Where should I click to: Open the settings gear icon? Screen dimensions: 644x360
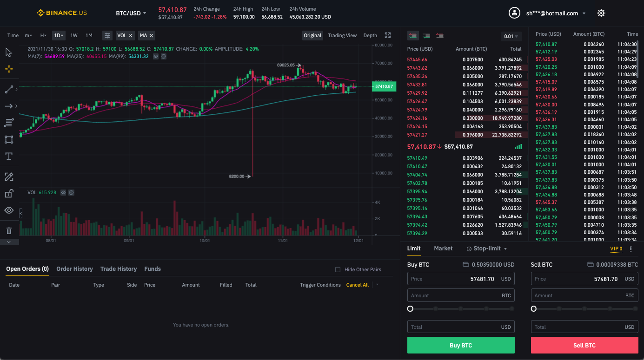[x=601, y=13]
